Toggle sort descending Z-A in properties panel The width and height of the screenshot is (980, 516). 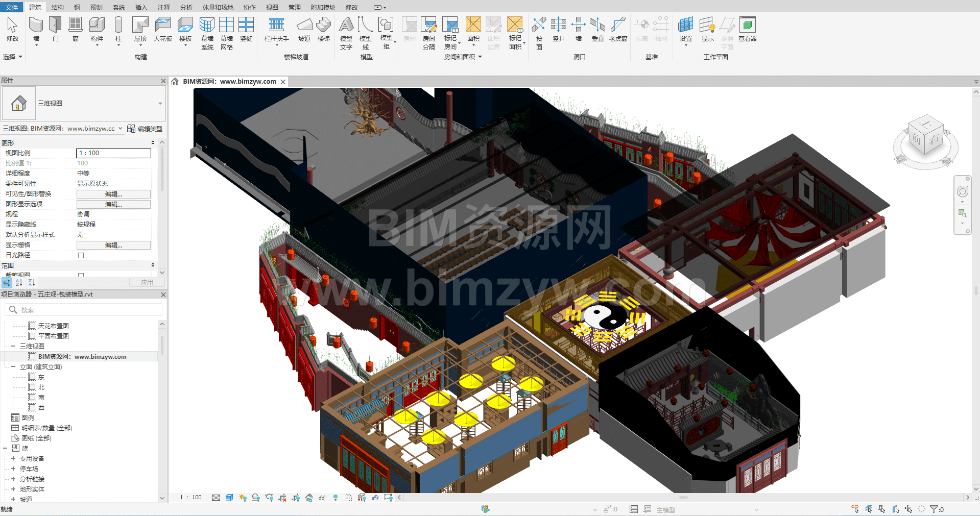coord(31,282)
